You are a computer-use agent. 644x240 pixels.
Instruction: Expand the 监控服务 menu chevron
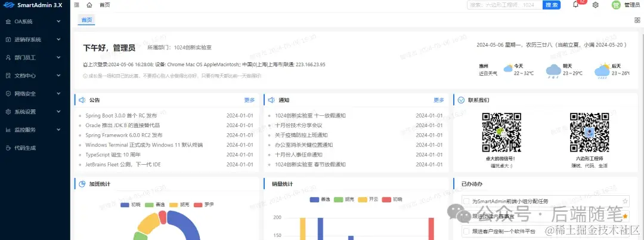pyautogui.click(x=58, y=130)
